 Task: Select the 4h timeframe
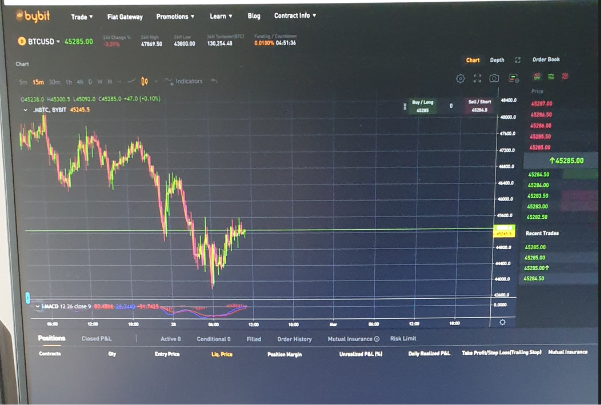(80, 82)
